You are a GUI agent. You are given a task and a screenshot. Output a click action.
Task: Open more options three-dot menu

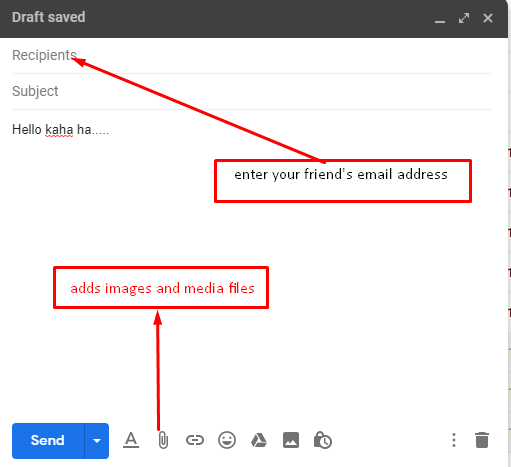click(454, 440)
